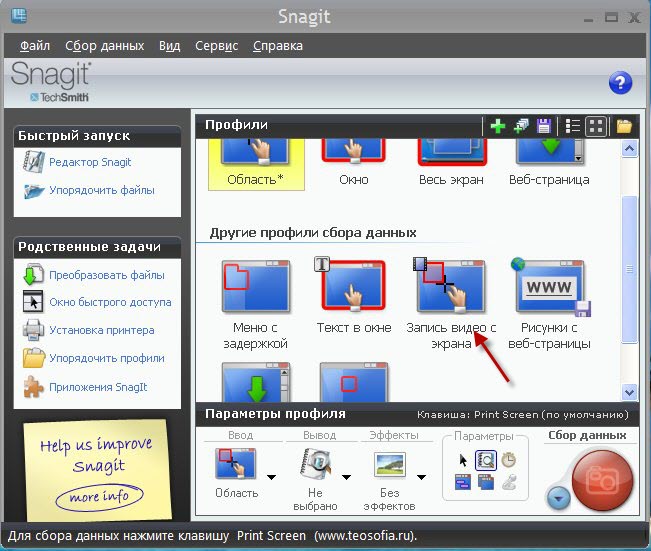Click the Ввод Область input icon

click(x=235, y=464)
